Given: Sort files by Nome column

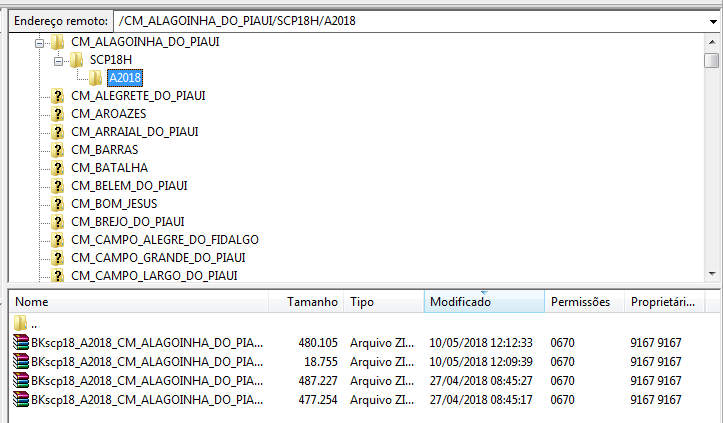Looking at the screenshot, I should click(x=138, y=302).
